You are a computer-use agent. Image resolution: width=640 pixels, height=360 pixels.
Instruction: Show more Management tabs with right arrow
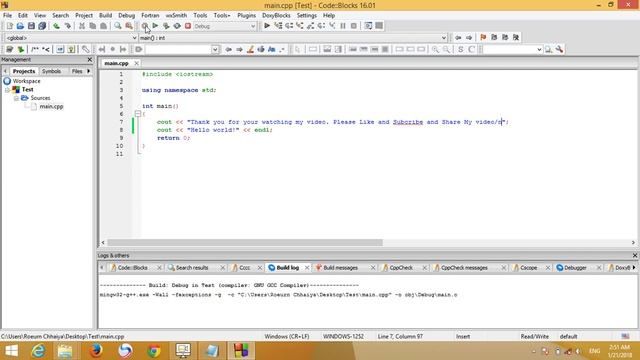pyautogui.click(x=89, y=71)
